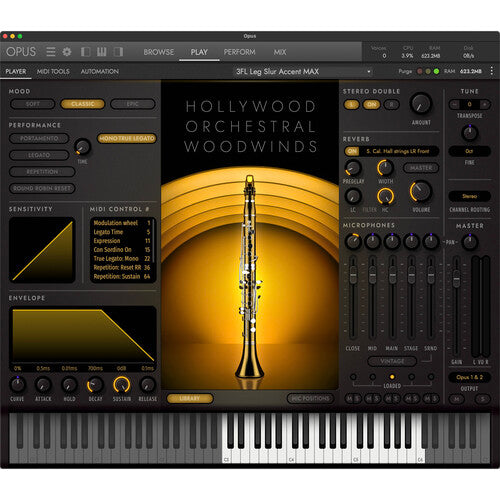Screen dimensions: 500x500
Task: Open the MIDI Tools tab
Action: click(x=53, y=71)
